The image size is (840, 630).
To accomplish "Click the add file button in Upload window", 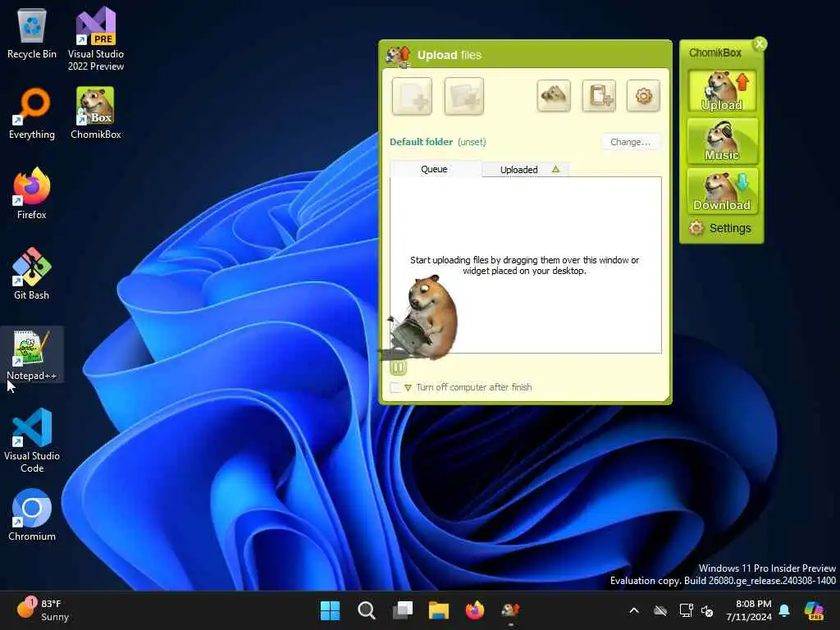I will point(412,97).
